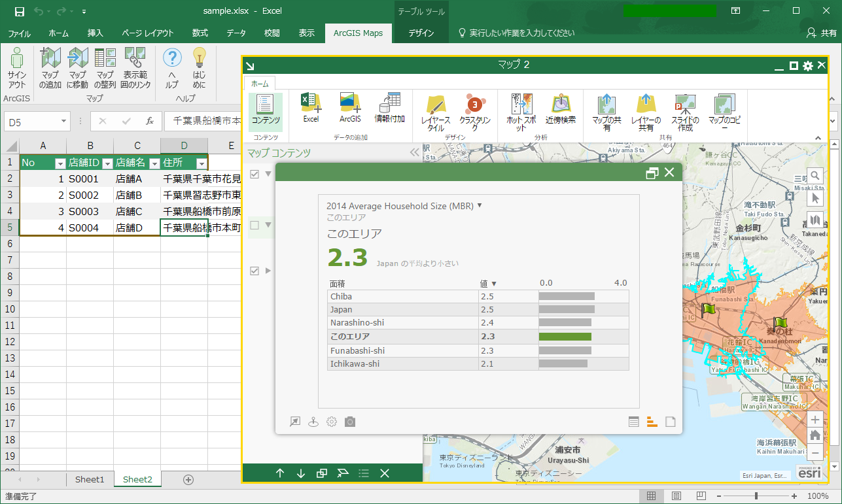The height and width of the screenshot is (504, 842).
Task: Switch to the データ ribbon tab
Action: coord(236,33)
